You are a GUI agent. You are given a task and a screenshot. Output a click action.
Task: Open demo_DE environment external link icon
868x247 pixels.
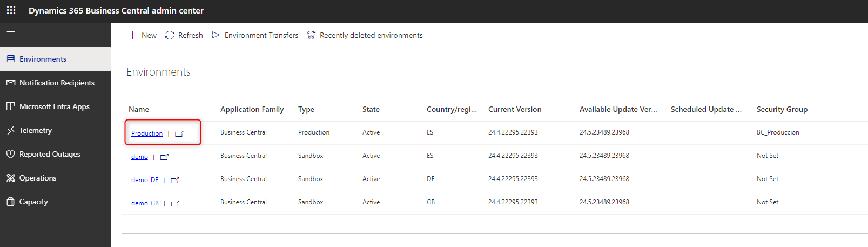(175, 180)
